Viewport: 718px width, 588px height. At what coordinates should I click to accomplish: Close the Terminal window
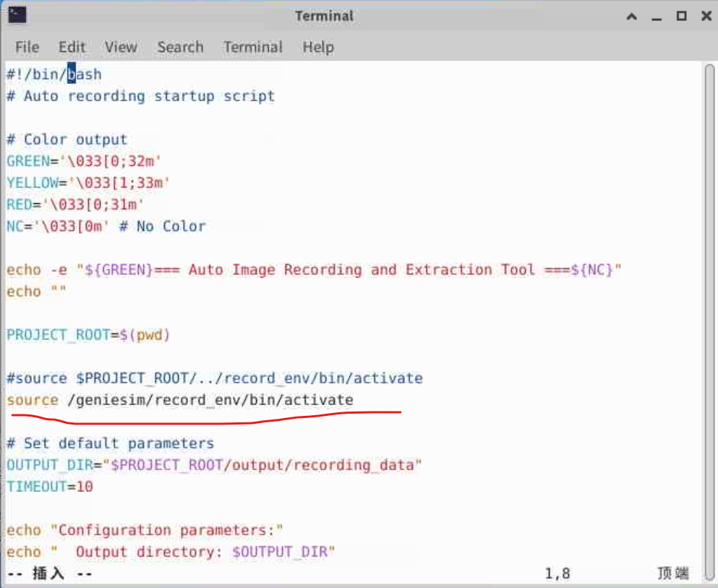[706, 16]
